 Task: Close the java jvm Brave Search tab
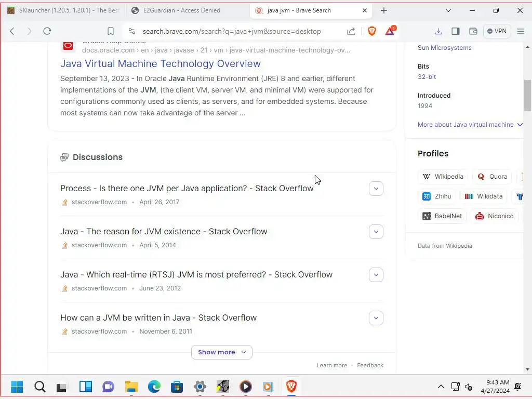pos(365,10)
